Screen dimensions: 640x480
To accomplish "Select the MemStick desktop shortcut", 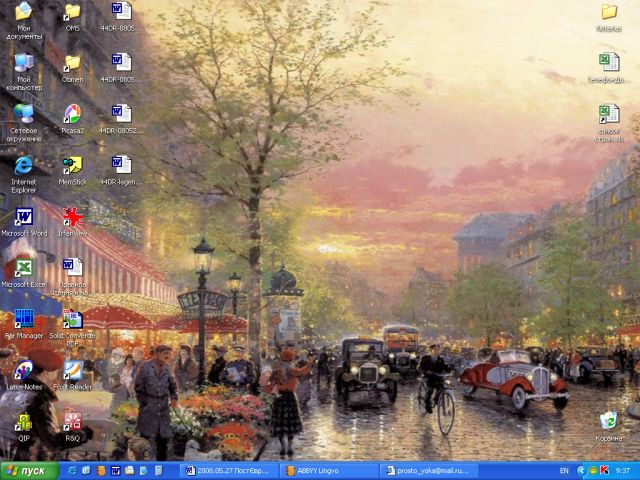I will [73, 170].
